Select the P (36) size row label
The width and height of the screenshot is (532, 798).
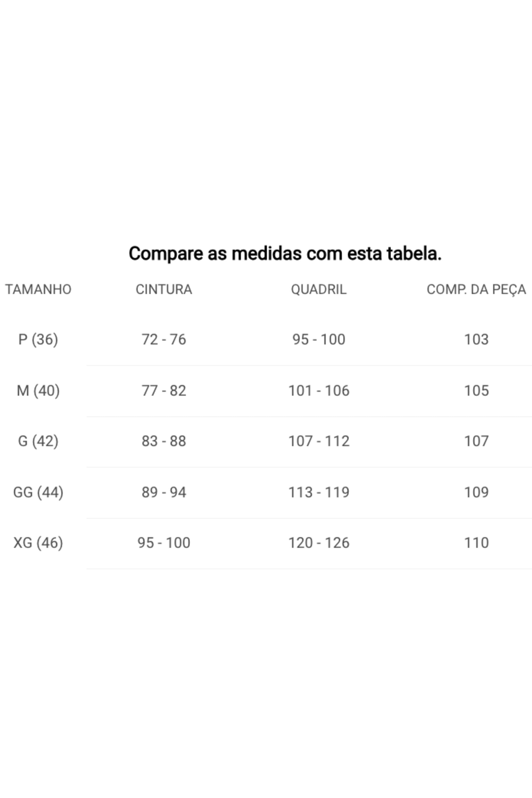[38, 339]
